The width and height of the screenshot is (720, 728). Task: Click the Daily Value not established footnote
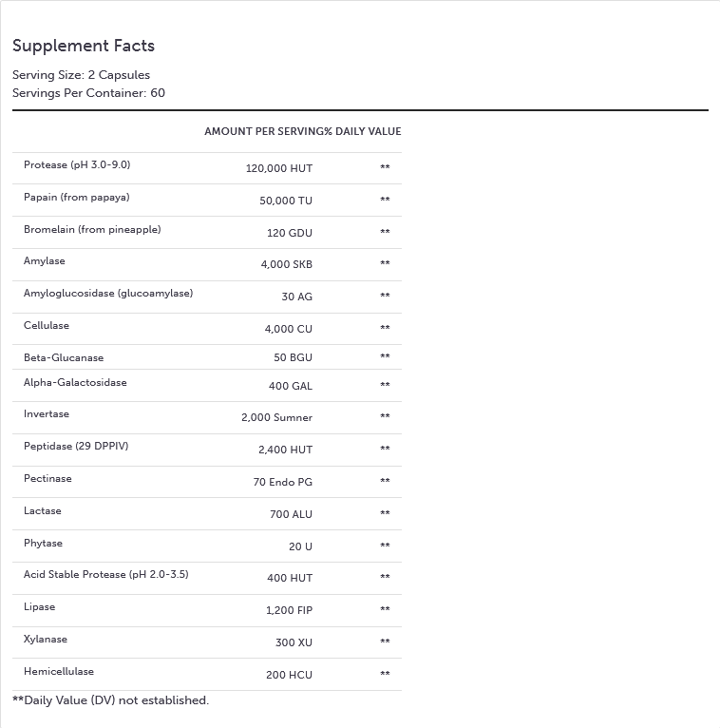coord(110,700)
